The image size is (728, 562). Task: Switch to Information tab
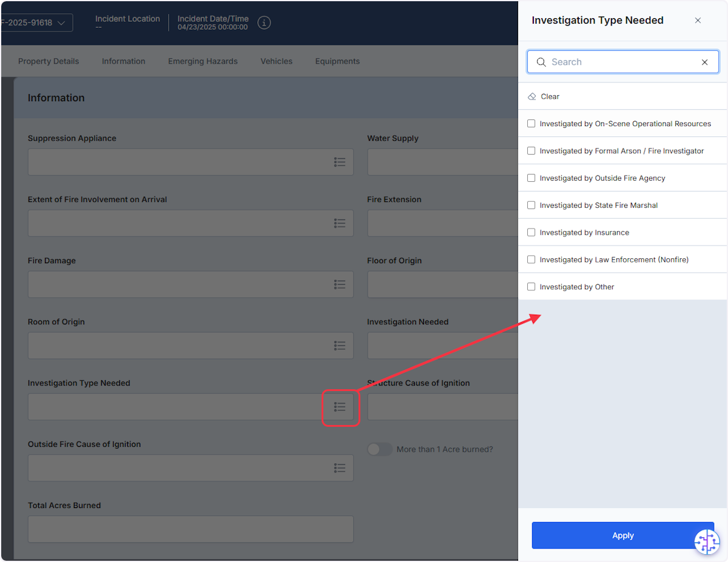(x=124, y=61)
